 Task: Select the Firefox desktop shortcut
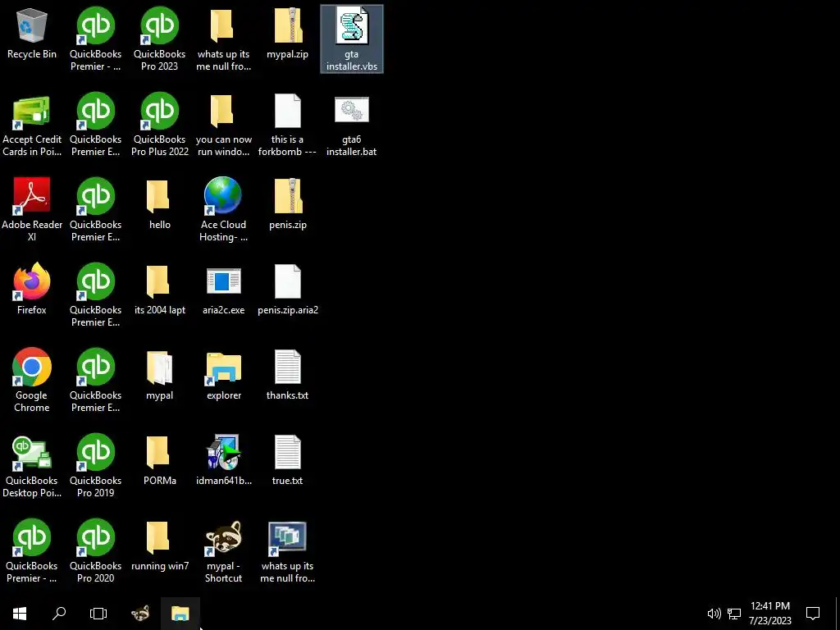pyautogui.click(x=32, y=289)
